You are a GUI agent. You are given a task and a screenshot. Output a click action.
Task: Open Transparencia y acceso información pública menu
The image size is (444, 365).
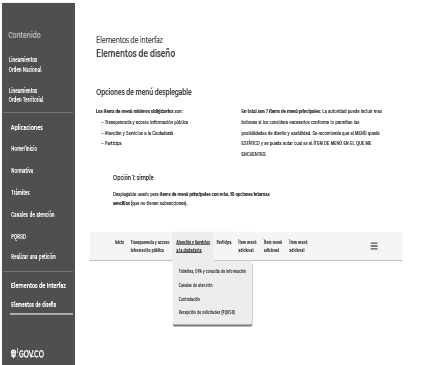coord(150,246)
